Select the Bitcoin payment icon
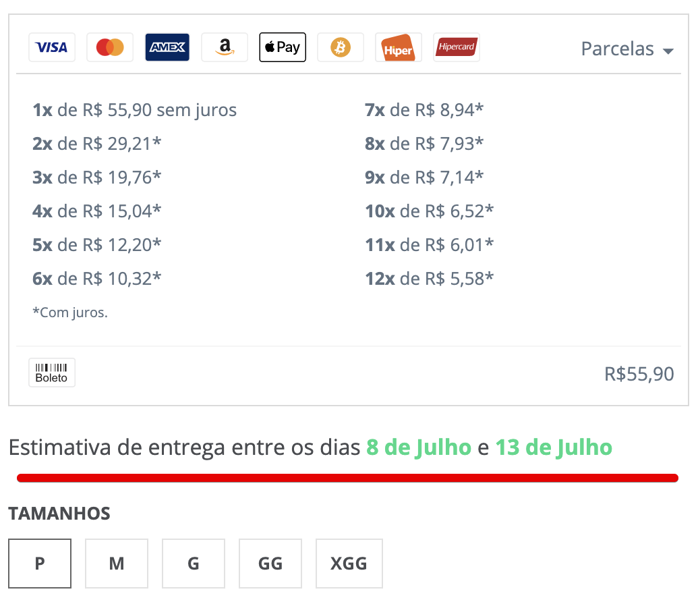The image size is (700, 602). (341, 47)
